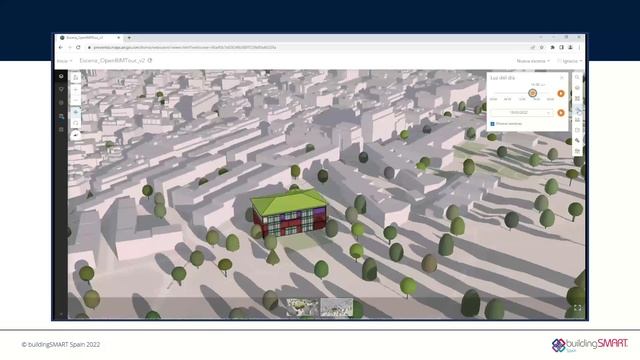Reload the browser page
Viewport: 640px width, 360px height.
point(78,48)
